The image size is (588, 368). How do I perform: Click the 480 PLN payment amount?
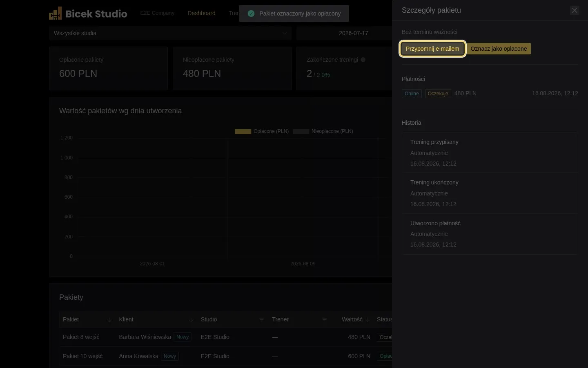tap(465, 93)
